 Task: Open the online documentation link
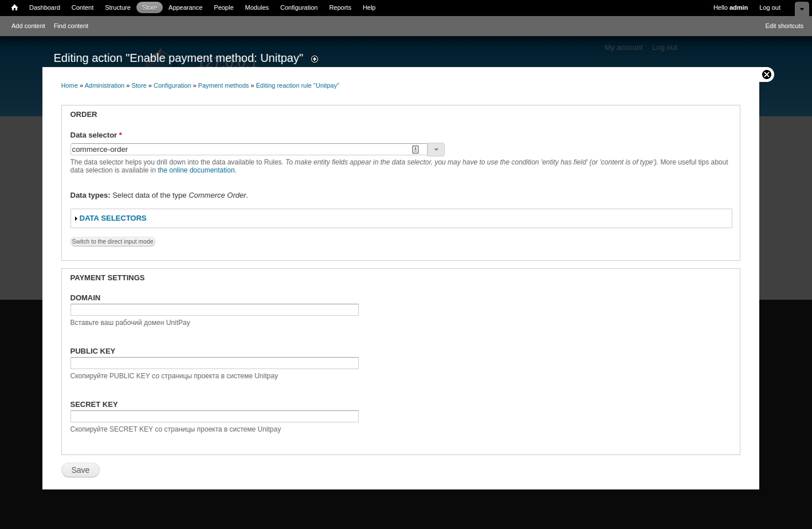pyautogui.click(x=197, y=170)
